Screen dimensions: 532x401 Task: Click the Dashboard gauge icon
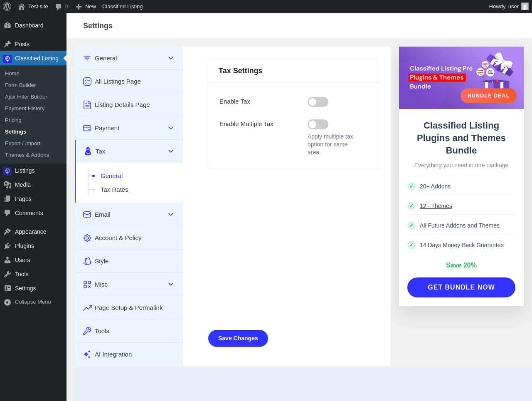[7, 25]
